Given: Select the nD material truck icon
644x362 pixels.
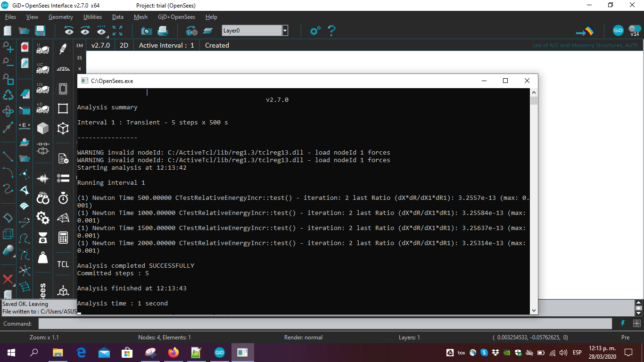Looking at the screenshot, I should pos(42,109).
